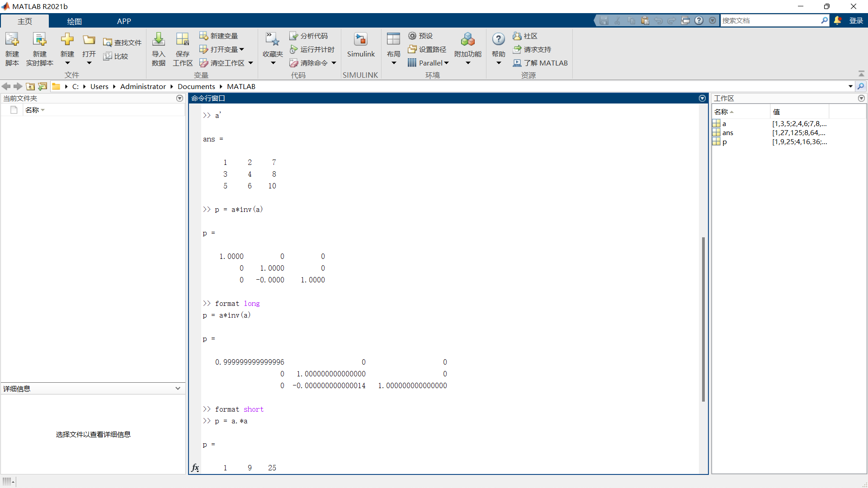The width and height of the screenshot is (868, 488).
Task: Open Community (社区) link
Action: point(525,36)
